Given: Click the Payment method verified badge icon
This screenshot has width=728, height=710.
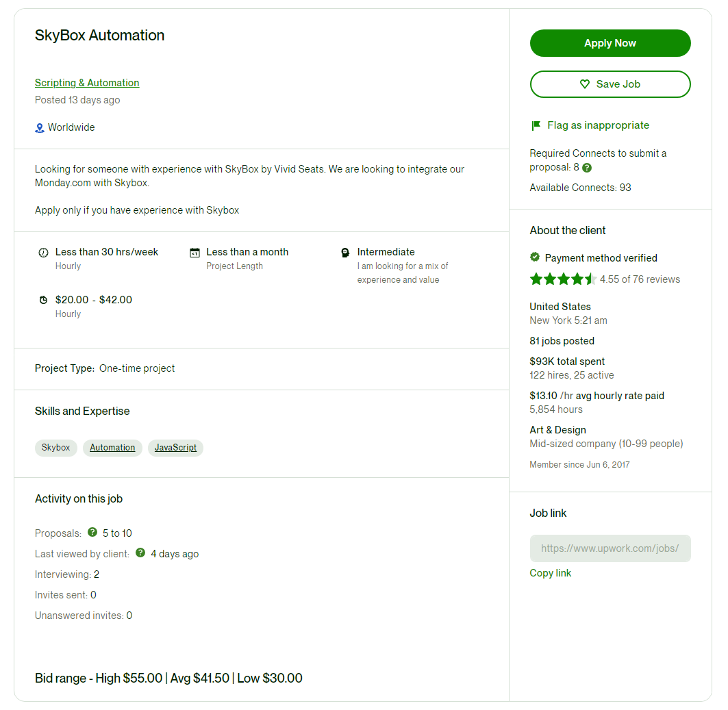Looking at the screenshot, I should coord(535,257).
